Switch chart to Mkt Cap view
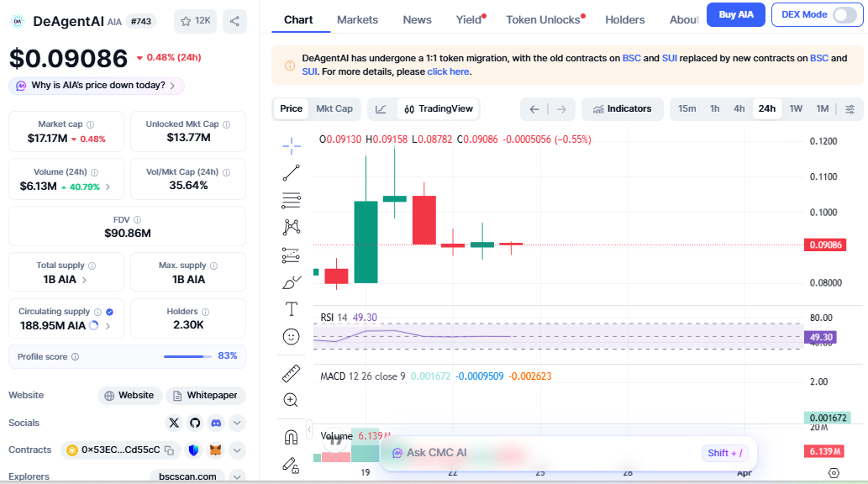 point(334,108)
